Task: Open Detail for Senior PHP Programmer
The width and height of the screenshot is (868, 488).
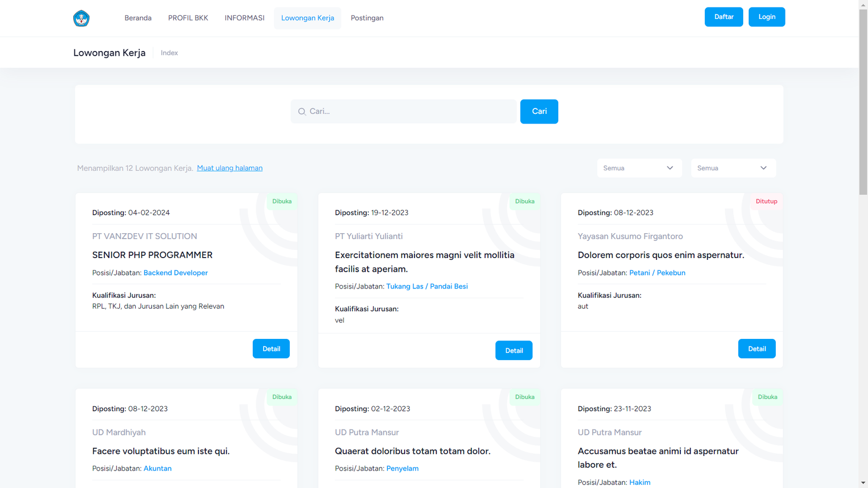Action: pyautogui.click(x=271, y=349)
